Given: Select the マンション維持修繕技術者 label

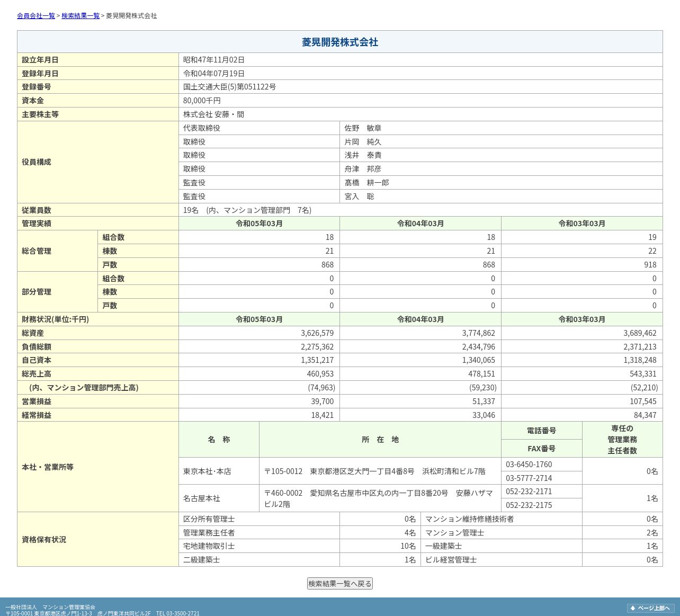Looking at the screenshot, I should (x=469, y=519).
